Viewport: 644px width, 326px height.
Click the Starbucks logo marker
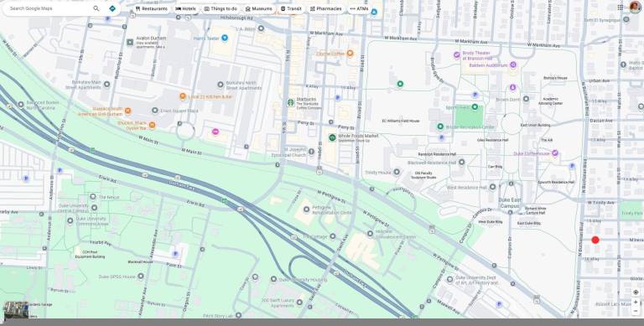coord(291,102)
